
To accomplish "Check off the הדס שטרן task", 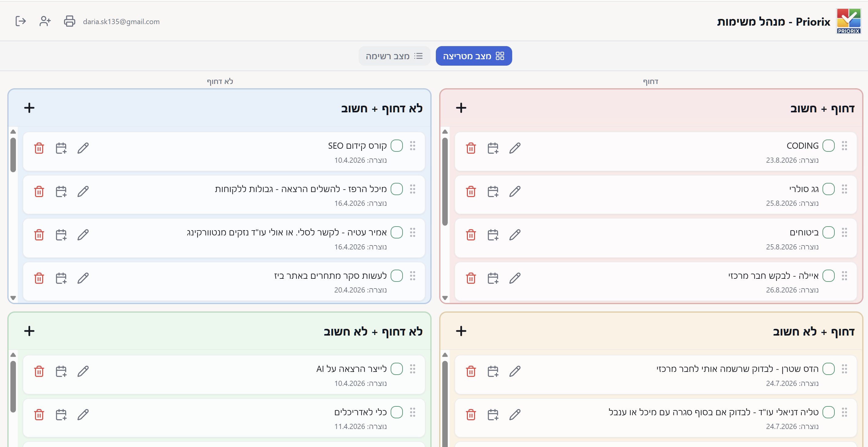I will point(828,369).
